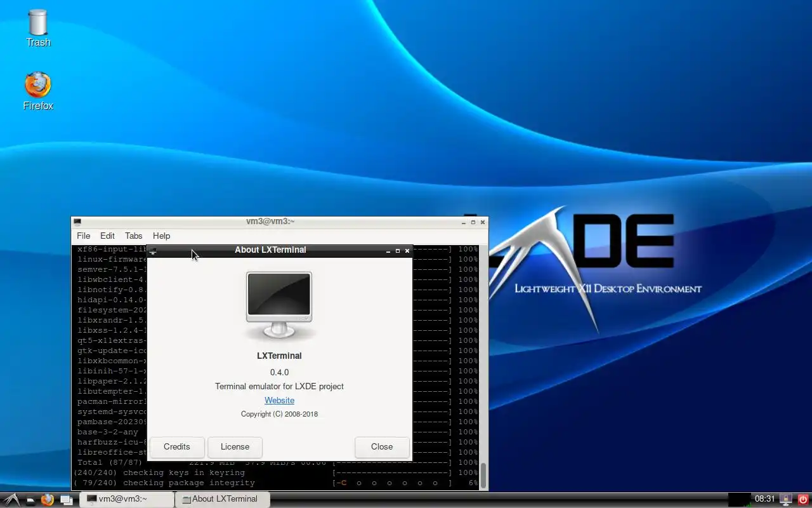The image size is (812, 508).
Task: Maximize the About LXTerminal dialog
Action: coord(398,251)
